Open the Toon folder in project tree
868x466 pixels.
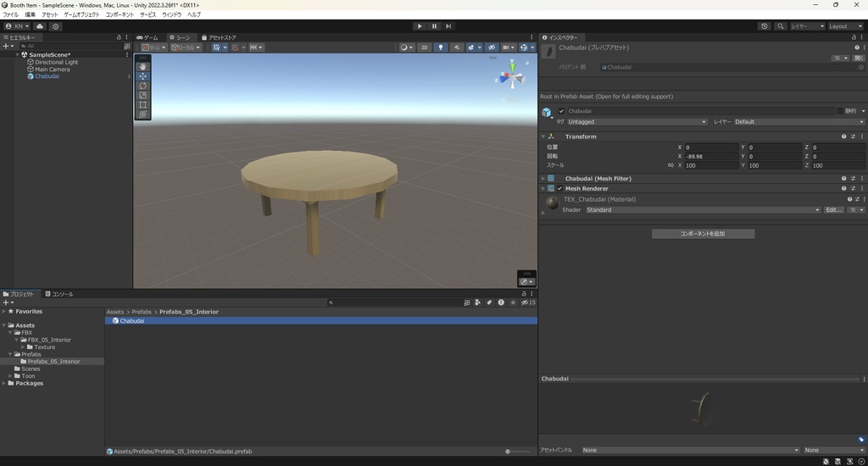point(28,376)
